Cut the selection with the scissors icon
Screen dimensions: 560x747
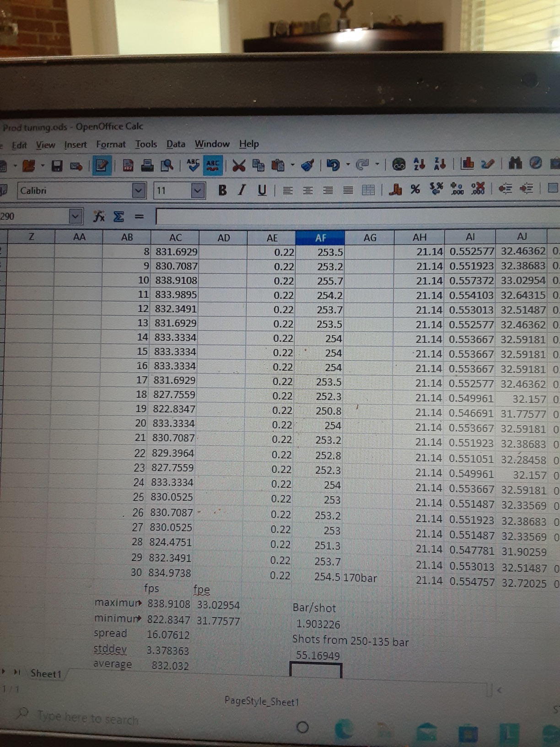coord(239,165)
